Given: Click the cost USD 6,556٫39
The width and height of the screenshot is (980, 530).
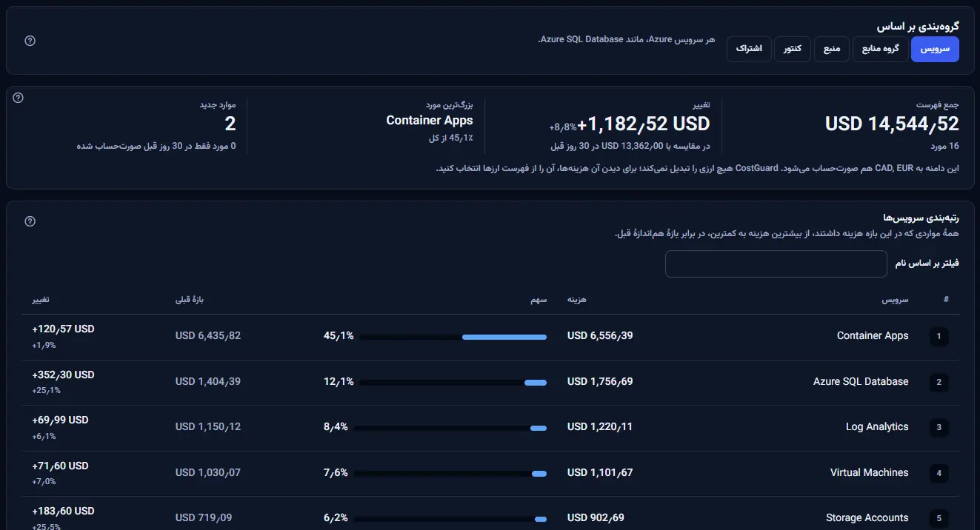Looking at the screenshot, I should coord(600,336).
